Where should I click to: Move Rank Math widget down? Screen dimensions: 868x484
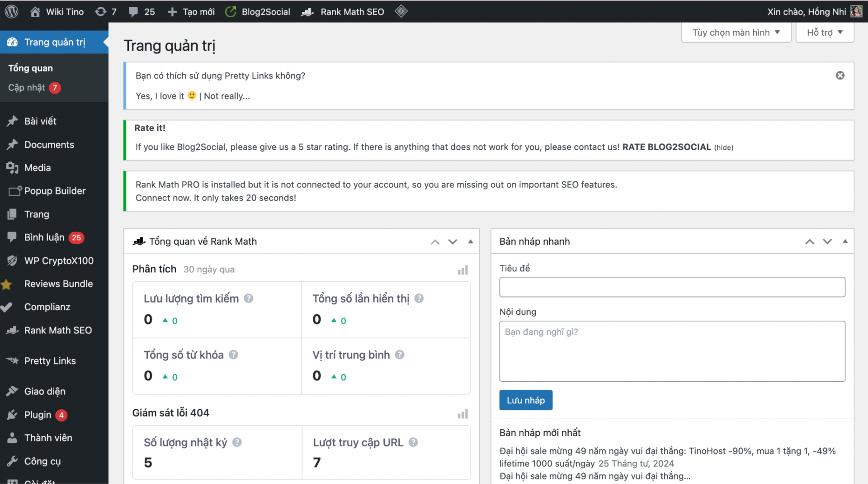pyautogui.click(x=453, y=242)
